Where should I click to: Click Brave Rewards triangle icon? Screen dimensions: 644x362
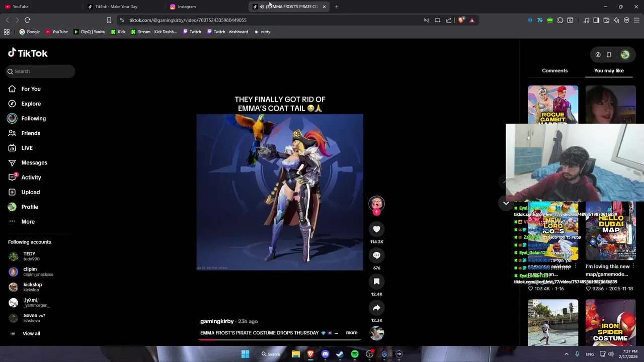(x=472, y=20)
